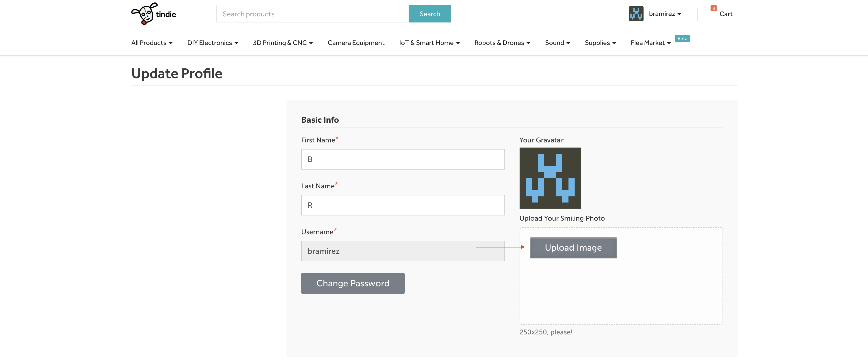Go to Camera Equipment category
Viewport: 868px width, 363px height.
point(356,43)
